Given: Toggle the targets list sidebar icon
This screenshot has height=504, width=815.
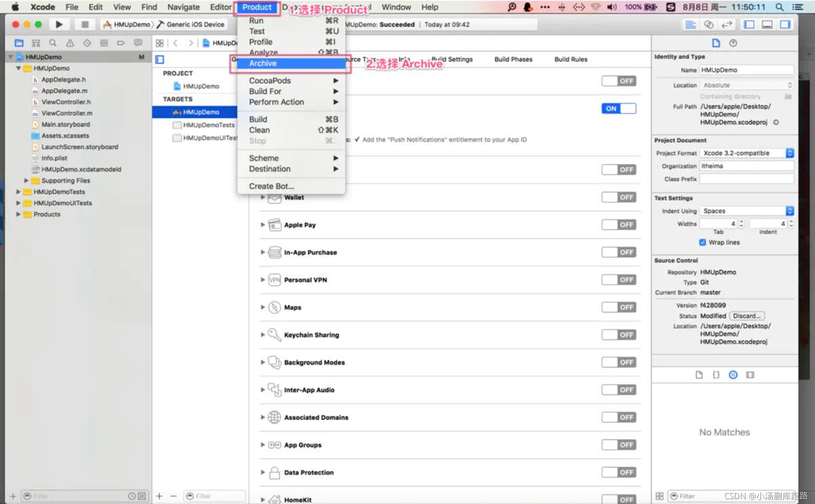Looking at the screenshot, I should (x=160, y=59).
